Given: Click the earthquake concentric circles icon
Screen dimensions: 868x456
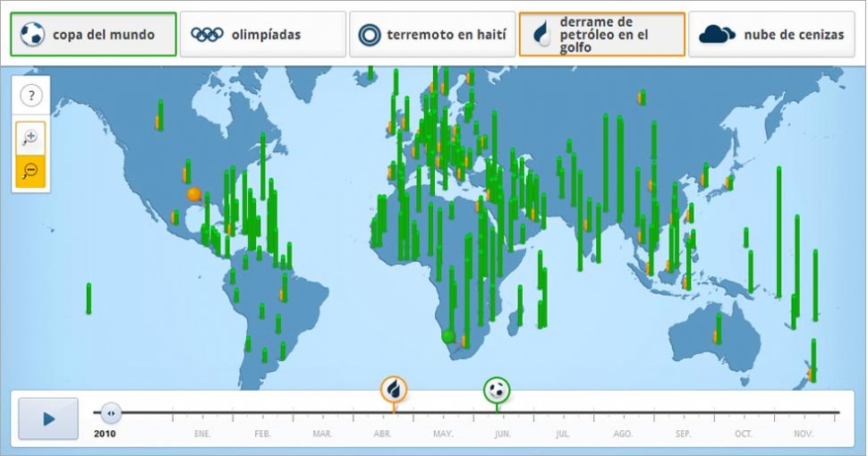Looking at the screenshot, I should [369, 35].
